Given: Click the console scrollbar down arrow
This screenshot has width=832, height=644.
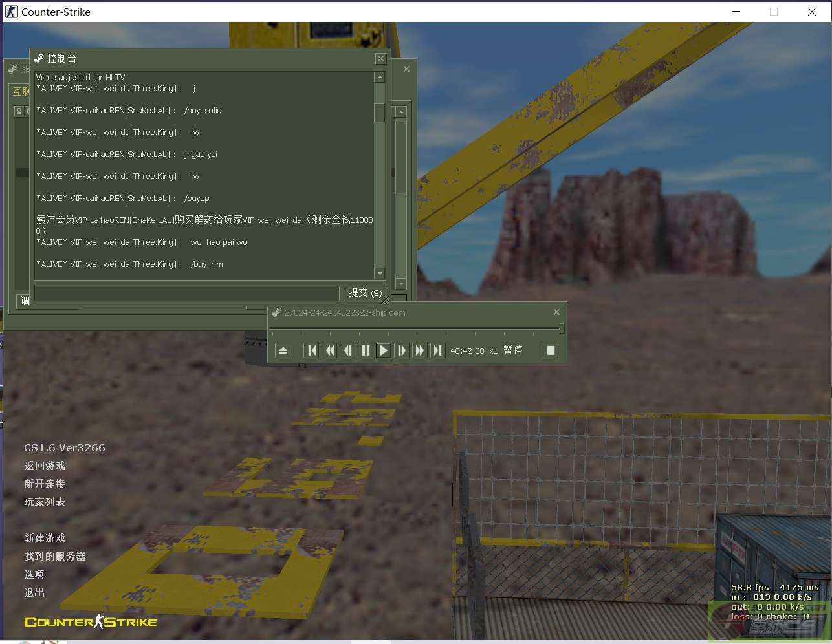Looking at the screenshot, I should (380, 274).
